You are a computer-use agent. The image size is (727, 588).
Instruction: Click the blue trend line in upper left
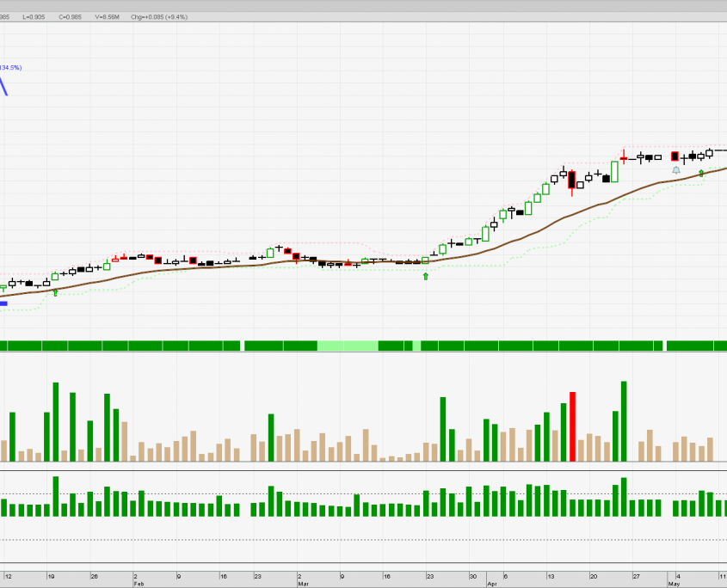3,86
